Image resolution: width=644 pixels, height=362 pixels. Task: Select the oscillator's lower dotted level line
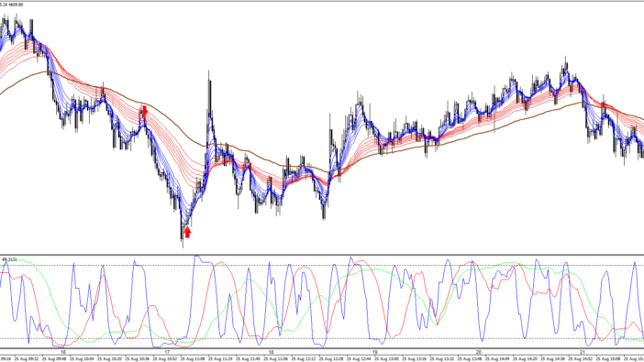pyautogui.click(x=322, y=339)
